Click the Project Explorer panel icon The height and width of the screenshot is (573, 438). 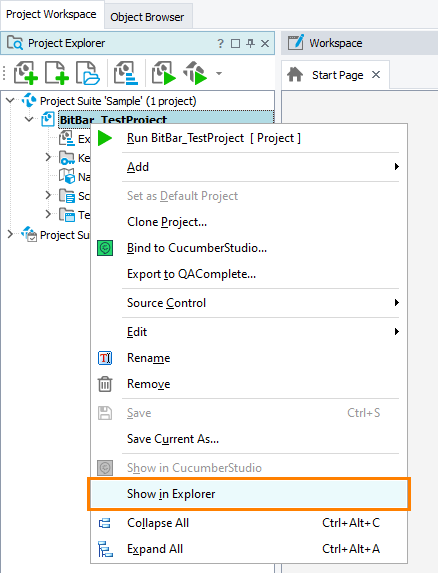15,43
